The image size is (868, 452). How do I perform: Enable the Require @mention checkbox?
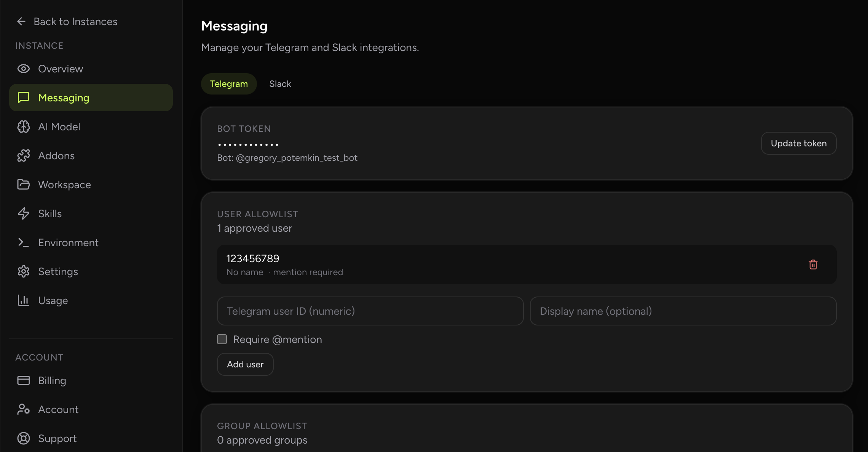pyautogui.click(x=222, y=339)
